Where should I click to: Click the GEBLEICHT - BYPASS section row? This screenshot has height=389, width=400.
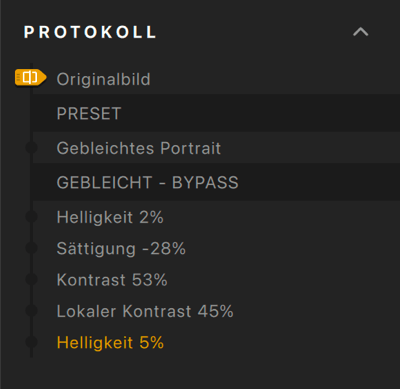(x=216, y=182)
